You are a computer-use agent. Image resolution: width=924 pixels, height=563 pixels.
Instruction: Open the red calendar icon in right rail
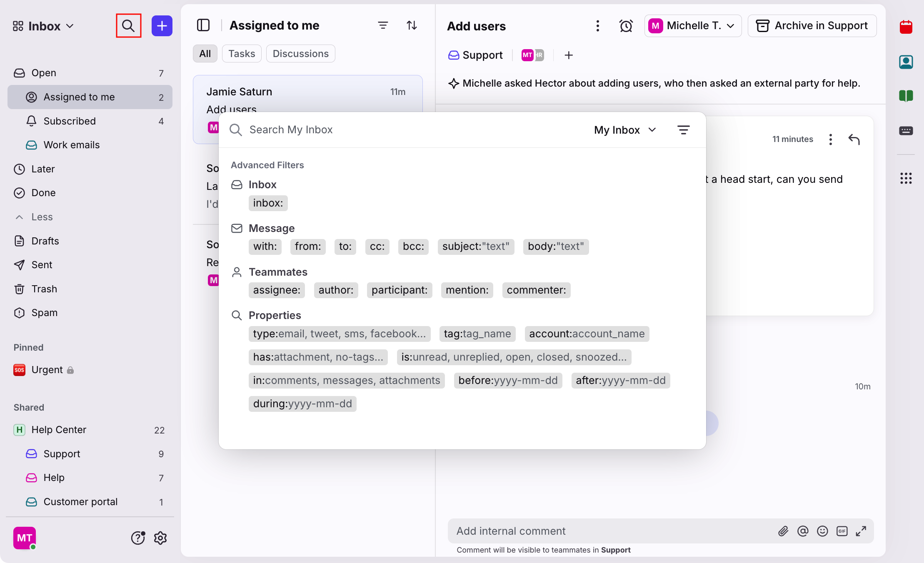(x=906, y=27)
